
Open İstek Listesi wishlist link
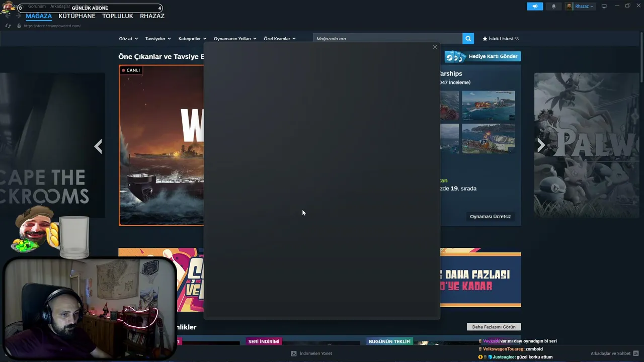click(501, 39)
